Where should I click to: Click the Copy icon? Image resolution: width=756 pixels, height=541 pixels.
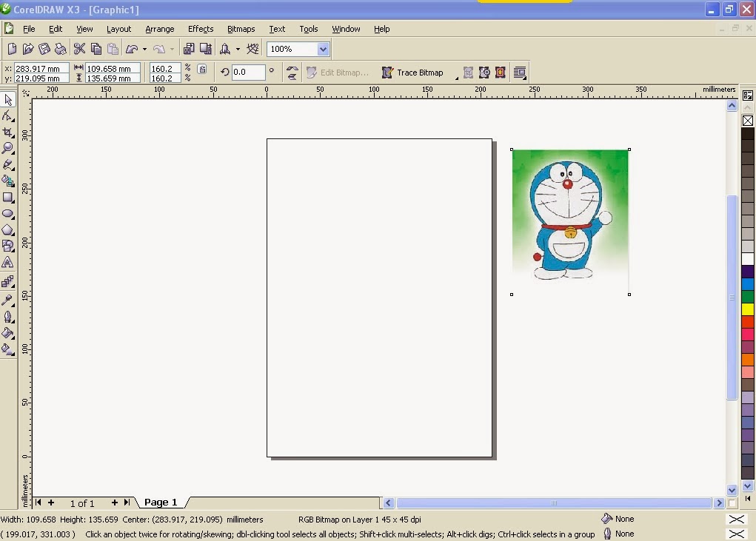click(x=96, y=49)
